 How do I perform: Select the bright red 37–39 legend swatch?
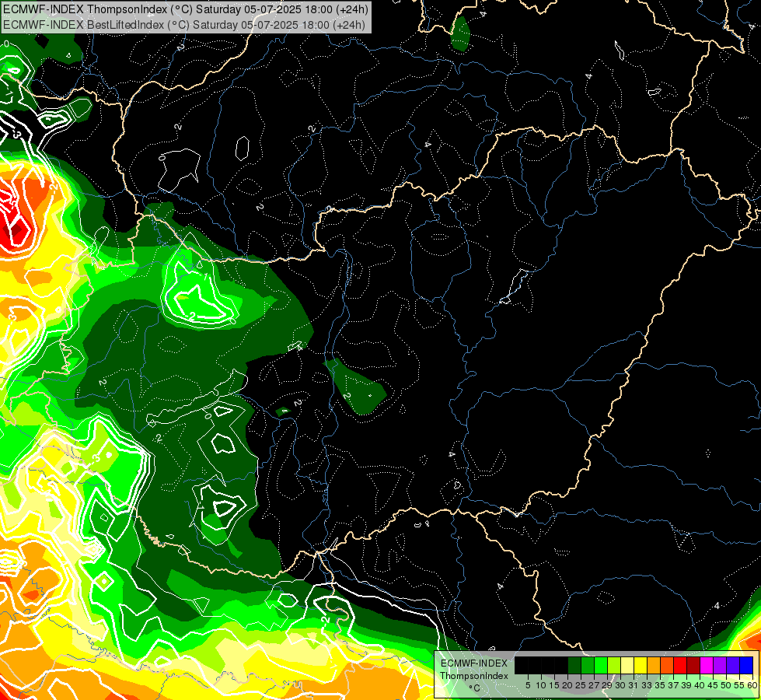(680, 666)
